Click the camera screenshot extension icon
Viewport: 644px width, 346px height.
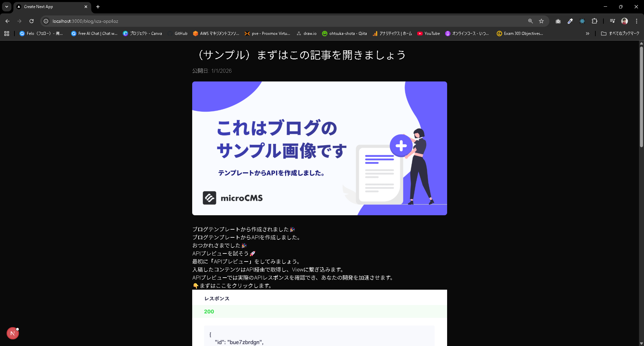coord(558,21)
